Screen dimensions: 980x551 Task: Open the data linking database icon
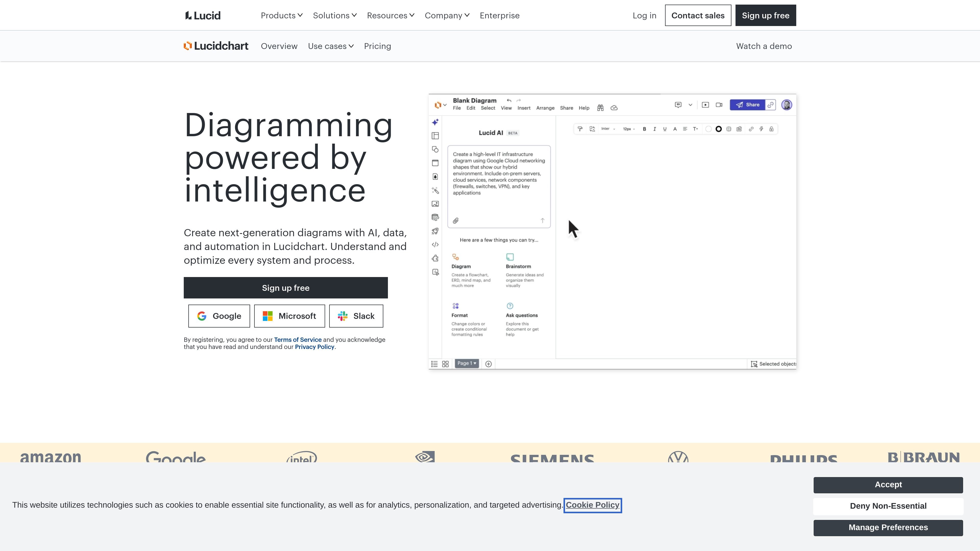click(435, 218)
